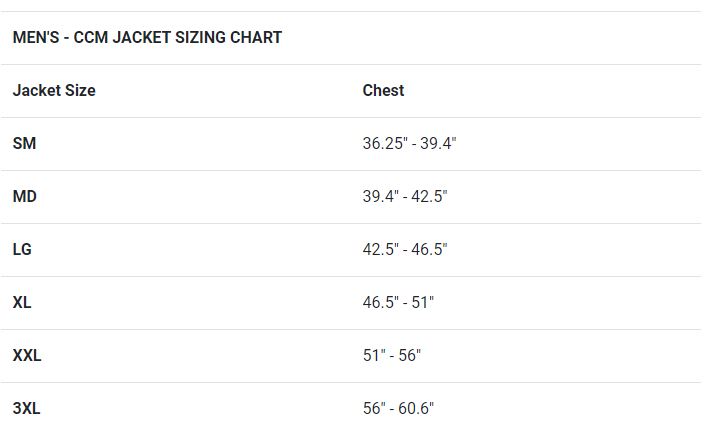Click the 46.5" - 51" chest value

398,303
